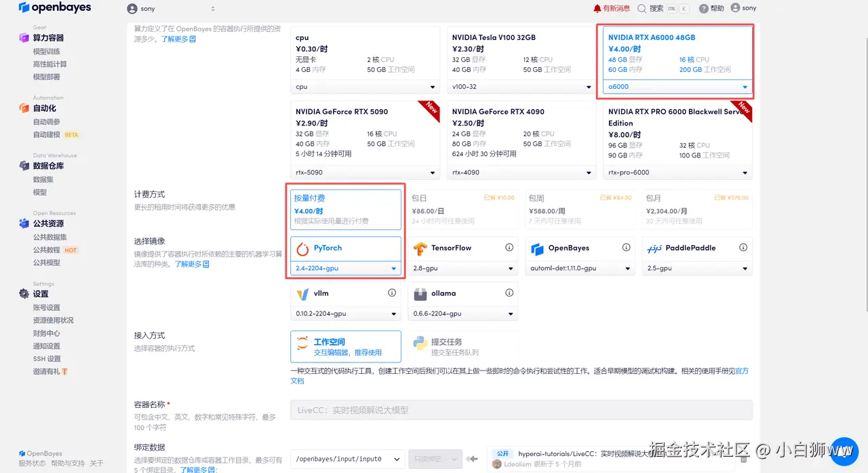The height and width of the screenshot is (473, 868).
Task: Open 模型训练 in the sidebar
Action: [x=47, y=52]
